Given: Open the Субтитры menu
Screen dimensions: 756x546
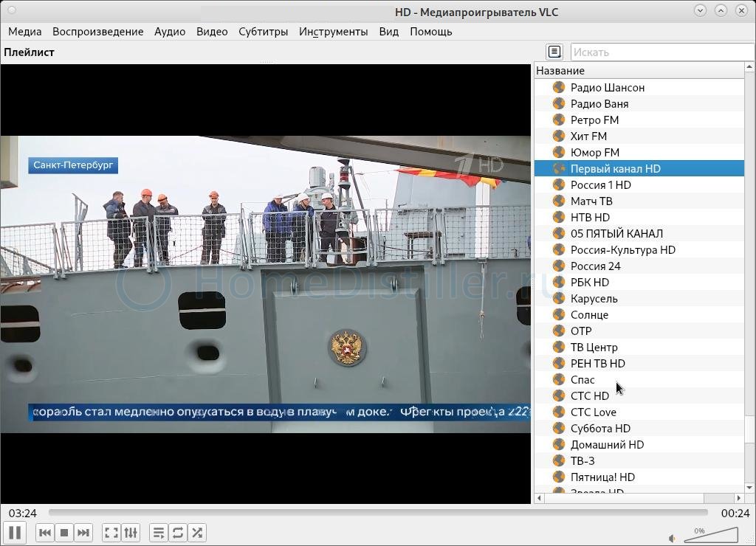Looking at the screenshot, I should (x=264, y=32).
